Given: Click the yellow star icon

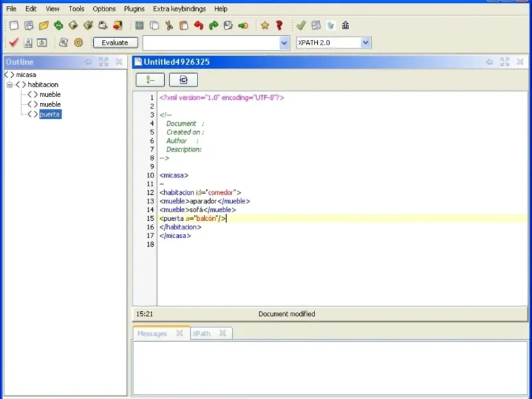Looking at the screenshot, I should click(x=265, y=25).
